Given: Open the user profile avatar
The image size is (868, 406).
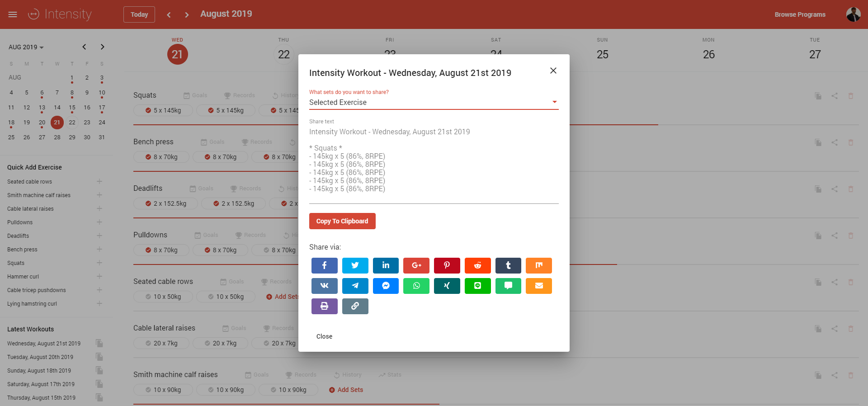Looking at the screenshot, I should (854, 14).
